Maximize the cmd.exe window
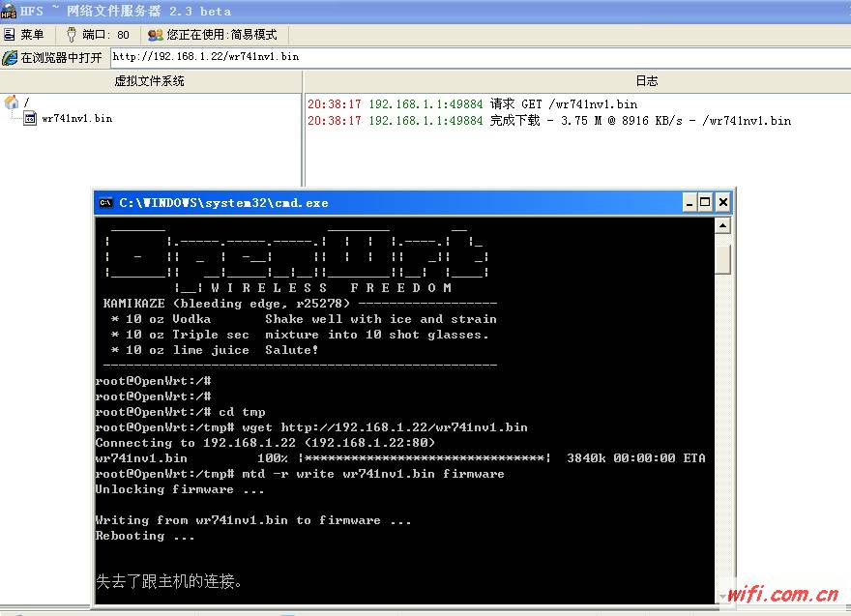851x616 pixels. click(705, 203)
